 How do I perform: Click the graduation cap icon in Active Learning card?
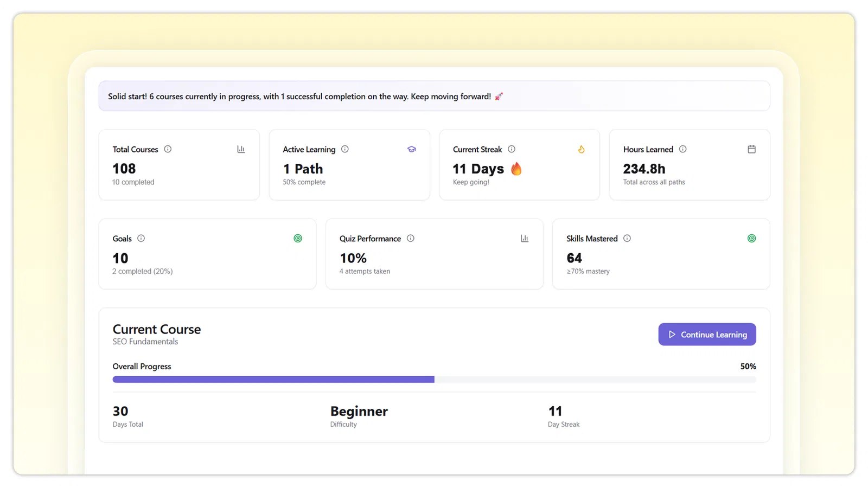click(412, 149)
